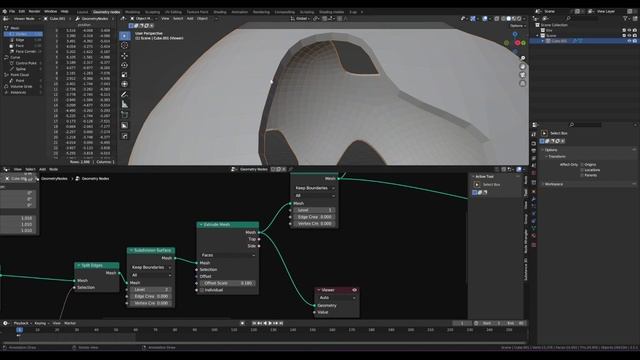Click the red X axis gizmo ball
The width and height of the screenshot is (640, 360).
click(517, 43)
